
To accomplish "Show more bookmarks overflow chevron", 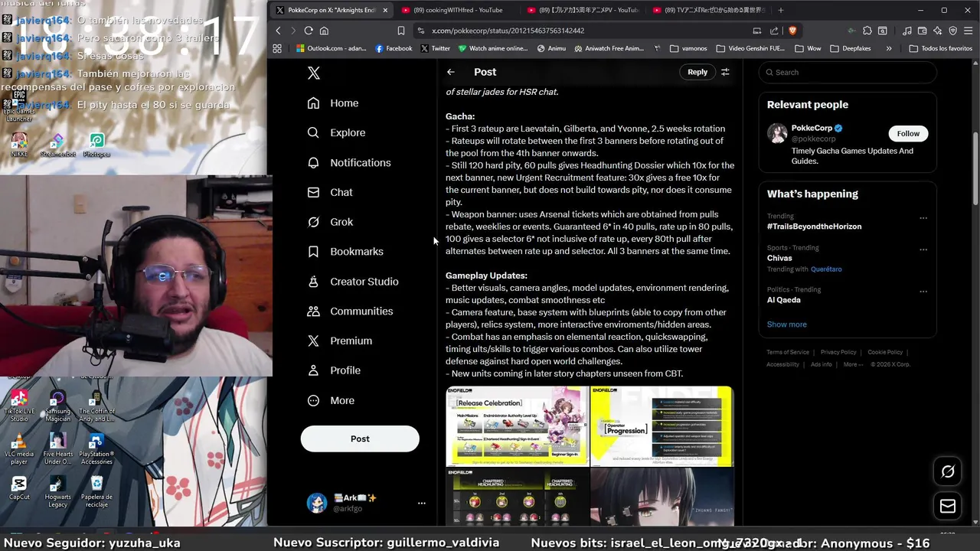I will tap(889, 48).
